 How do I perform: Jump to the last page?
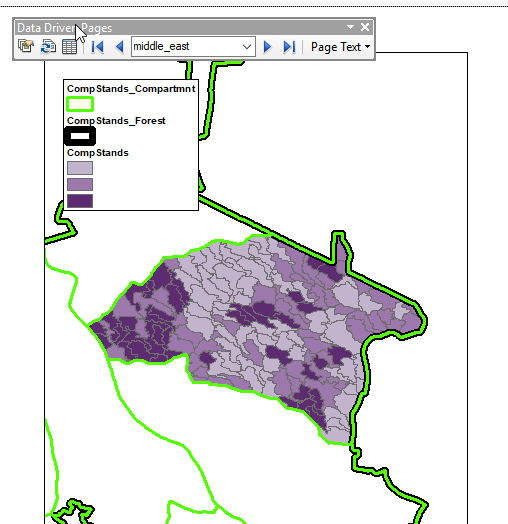pyautogui.click(x=289, y=47)
